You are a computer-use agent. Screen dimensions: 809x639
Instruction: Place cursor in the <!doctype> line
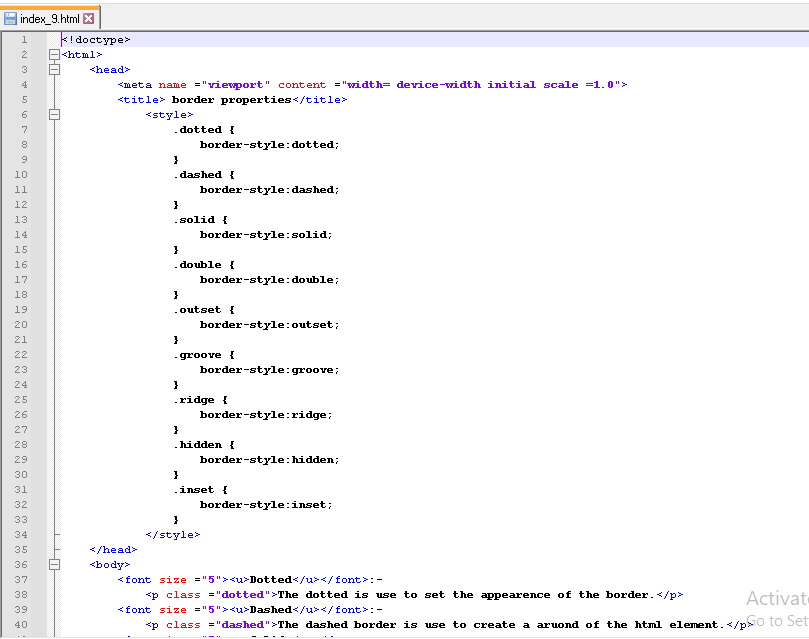(96, 40)
